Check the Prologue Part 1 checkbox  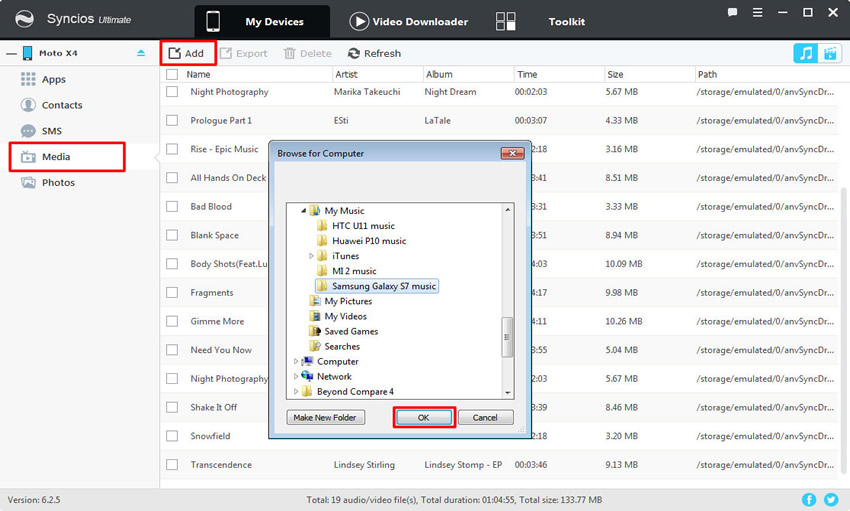click(x=172, y=120)
